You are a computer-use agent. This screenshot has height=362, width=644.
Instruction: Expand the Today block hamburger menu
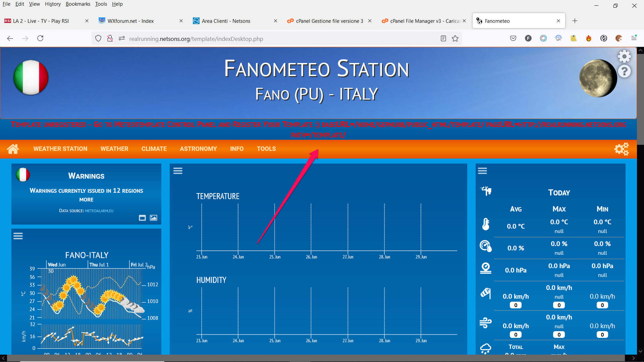[482, 171]
